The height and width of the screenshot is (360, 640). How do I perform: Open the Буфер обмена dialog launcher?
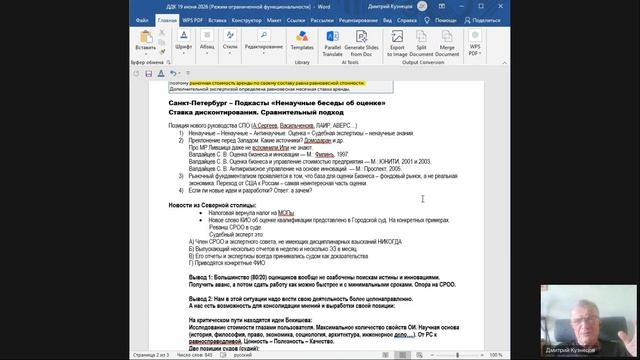(168, 62)
